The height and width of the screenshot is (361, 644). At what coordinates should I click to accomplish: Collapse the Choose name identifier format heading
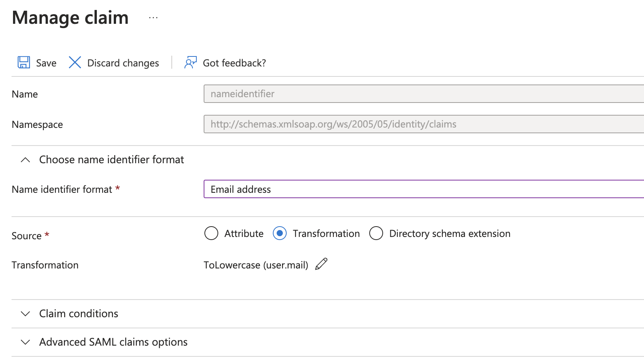[111, 160]
